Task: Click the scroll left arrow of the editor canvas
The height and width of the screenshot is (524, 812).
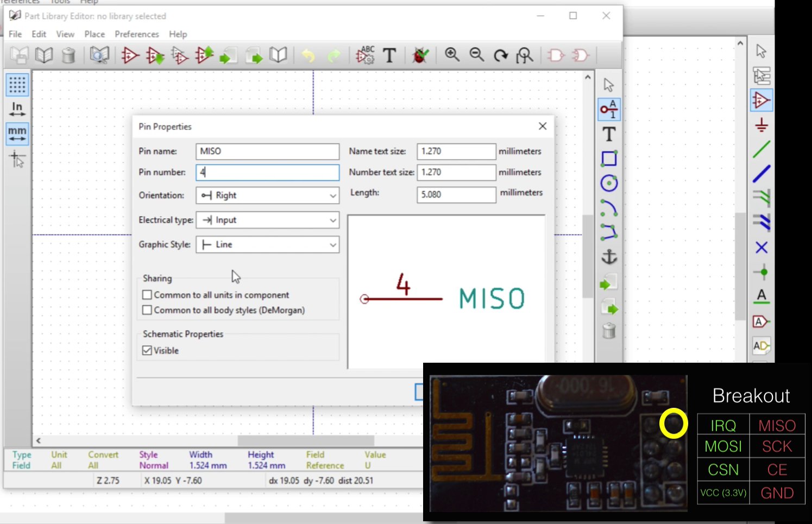Action: point(39,440)
